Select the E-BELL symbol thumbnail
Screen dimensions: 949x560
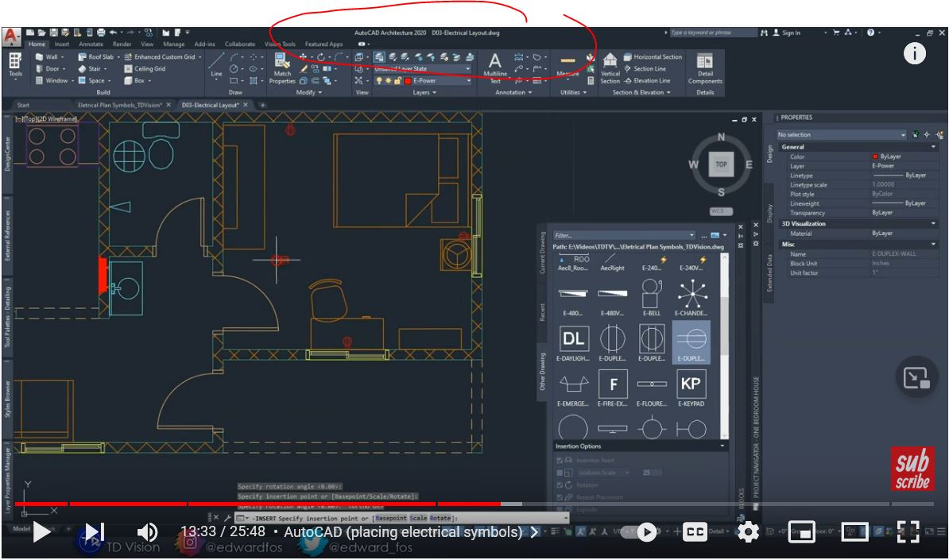652,295
